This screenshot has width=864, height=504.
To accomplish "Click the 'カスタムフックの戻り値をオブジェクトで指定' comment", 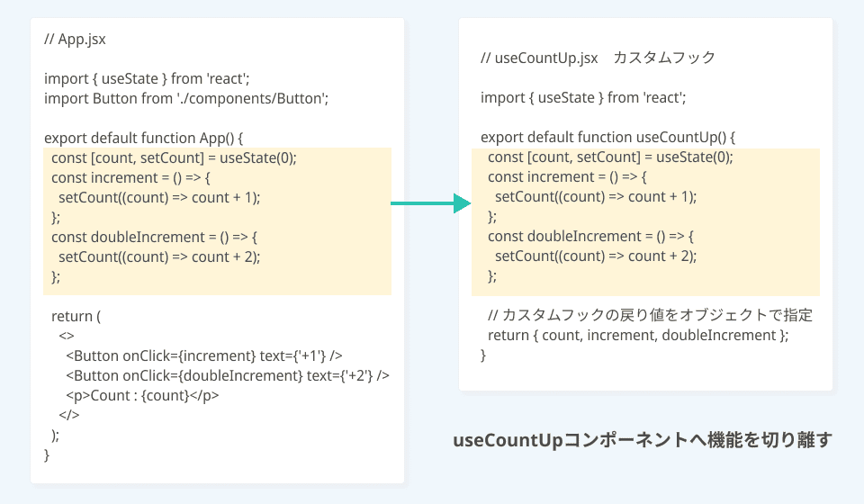I will pyautogui.click(x=650, y=316).
